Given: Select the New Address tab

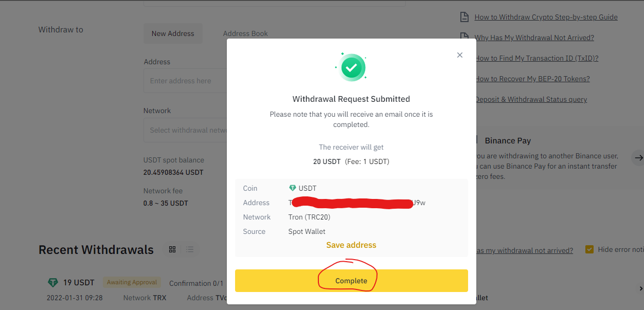Looking at the screenshot, I should tap(173, 33).
